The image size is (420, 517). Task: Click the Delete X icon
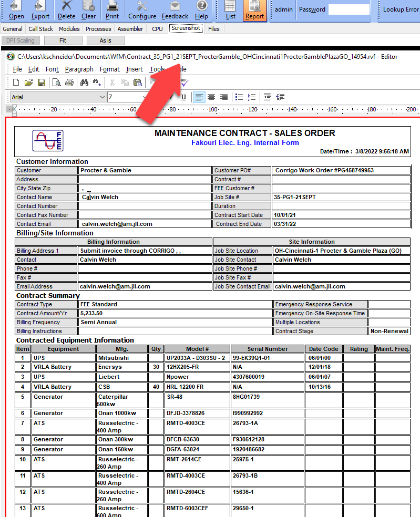pos(66,10)
